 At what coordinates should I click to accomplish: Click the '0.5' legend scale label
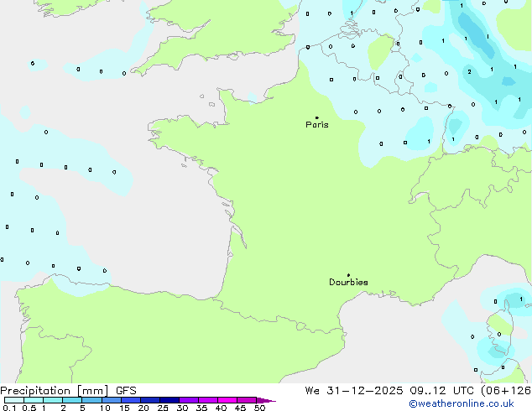point(29,408)
